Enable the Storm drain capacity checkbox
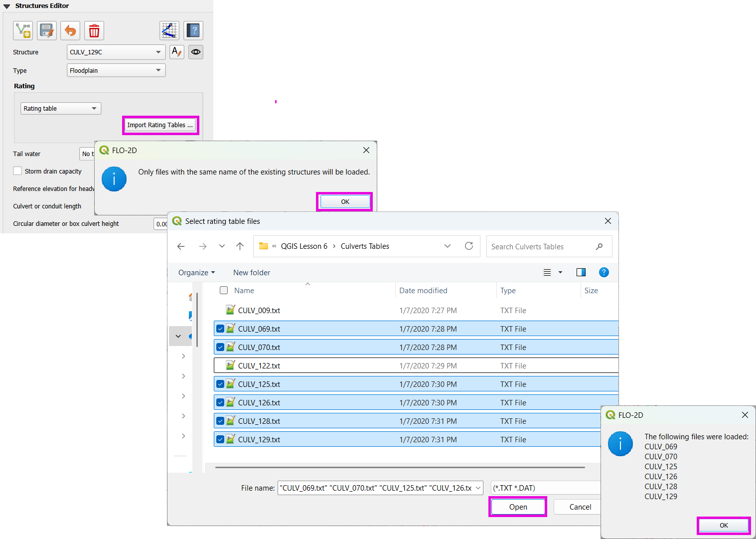Viewport: 756px width, 539px height. coord(18,171)
